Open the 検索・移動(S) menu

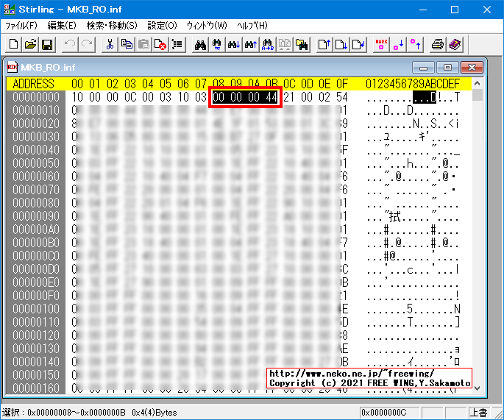click(112, 26)
